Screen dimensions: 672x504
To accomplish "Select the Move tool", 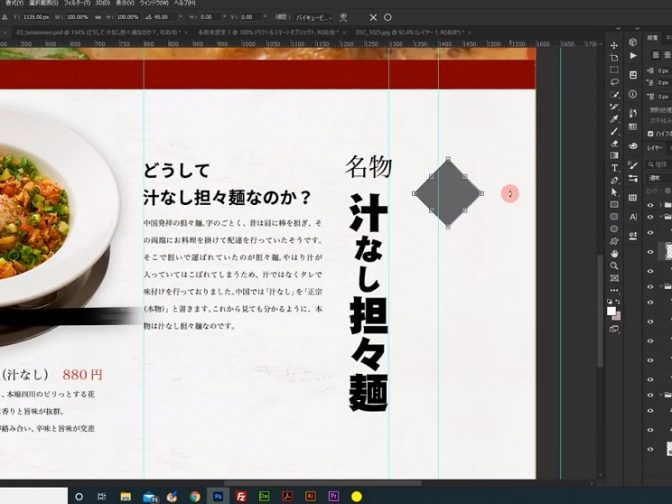I will pos(614,45).
